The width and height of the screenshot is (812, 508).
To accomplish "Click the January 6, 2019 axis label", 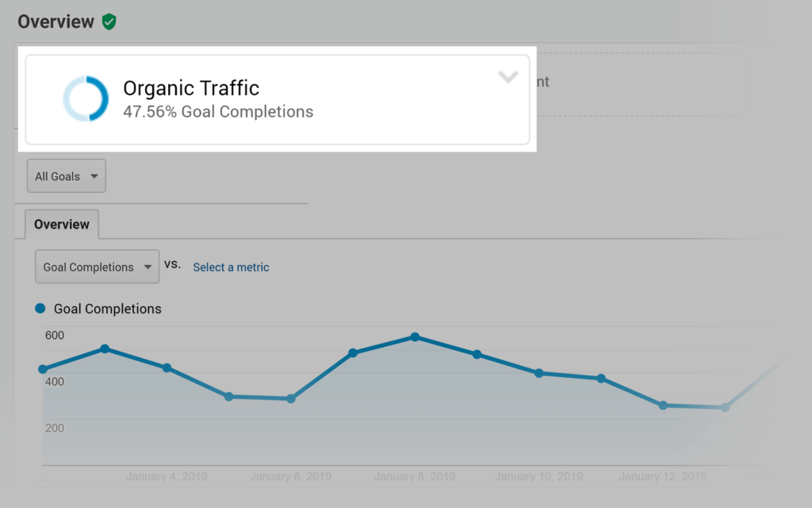I will tap(290, 476).
